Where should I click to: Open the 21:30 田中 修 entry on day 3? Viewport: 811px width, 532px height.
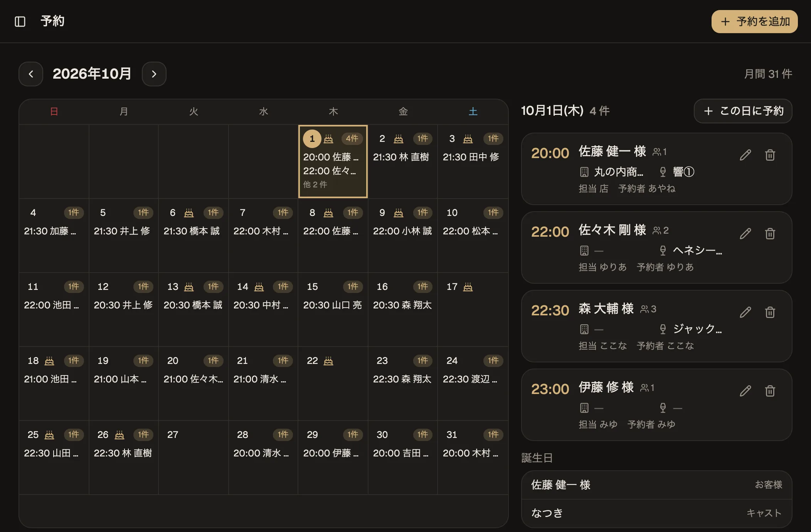click(471, 157)
